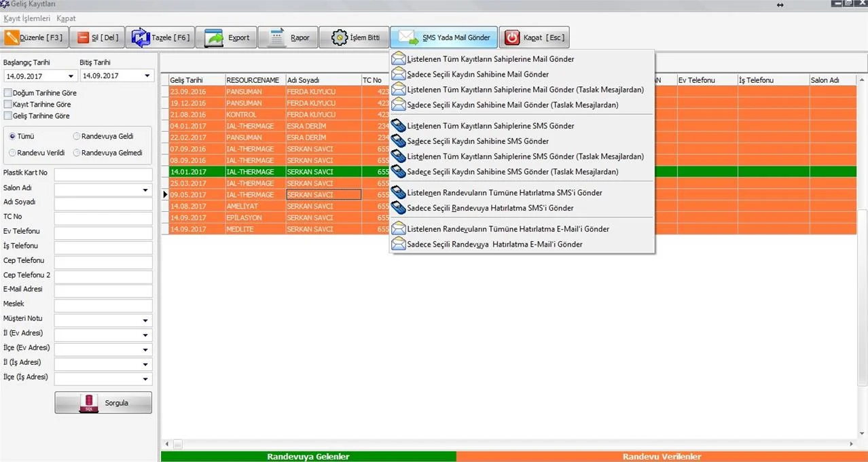
Task: Choose Sadece Seçili Kaydın Mail Gönder (Taslak Mesajlardan)
Action: coord(522,105)
